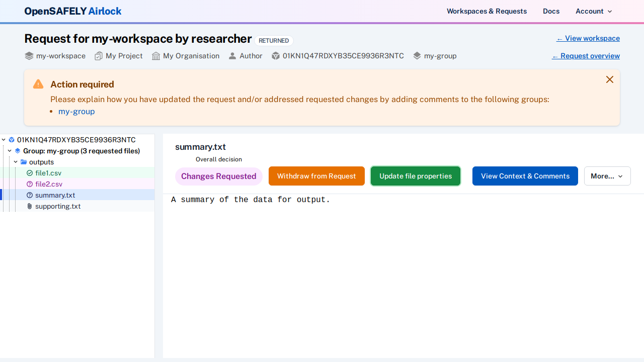The height and width of the screenshot is (362, 644).
Task: Collapse the root request tree node
Action: 4,140
